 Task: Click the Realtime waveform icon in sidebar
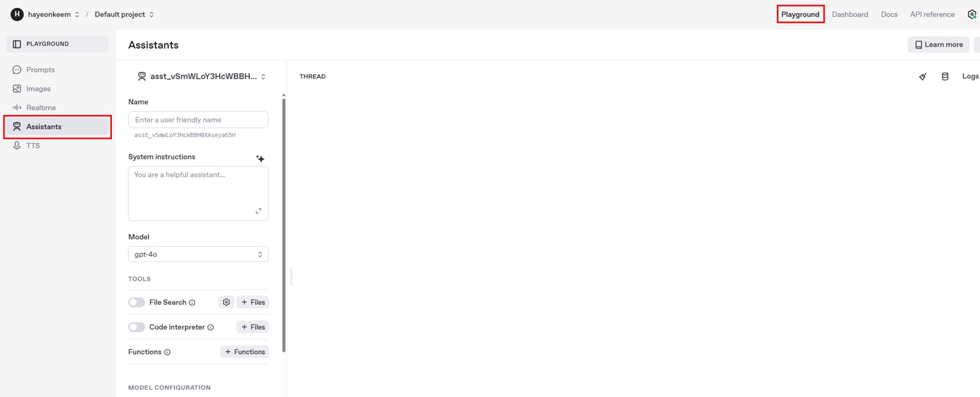17,108
